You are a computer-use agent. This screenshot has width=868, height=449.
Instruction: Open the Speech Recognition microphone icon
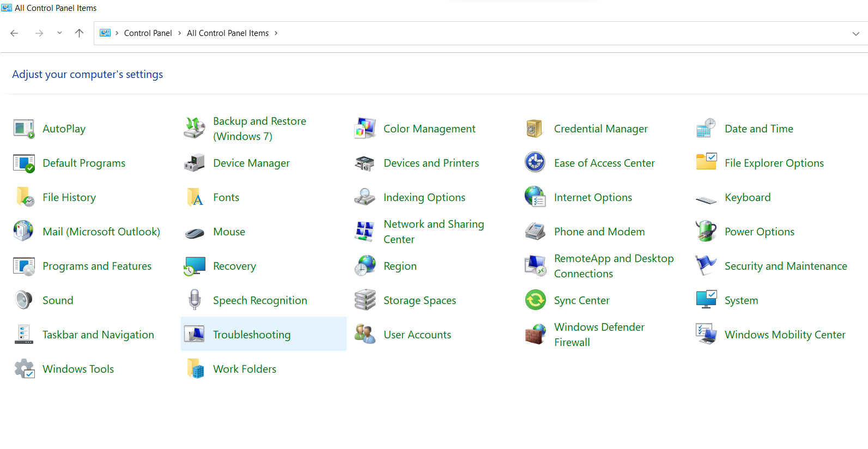195,300
